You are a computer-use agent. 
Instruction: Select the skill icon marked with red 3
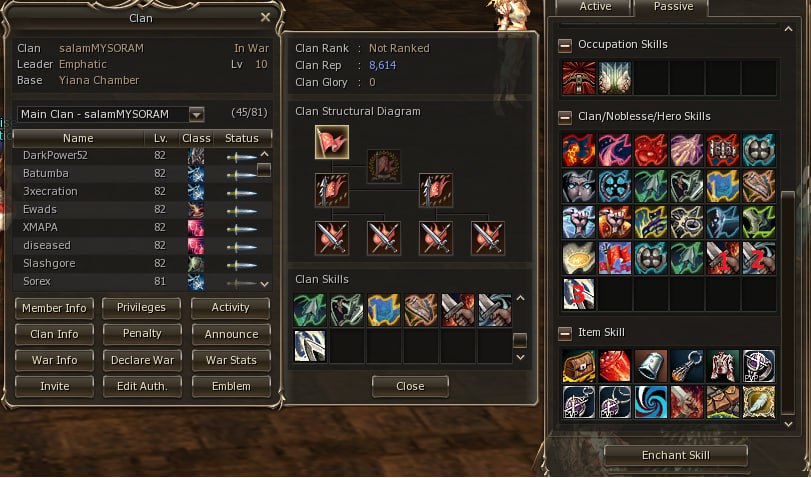click(x=579, y=294)
